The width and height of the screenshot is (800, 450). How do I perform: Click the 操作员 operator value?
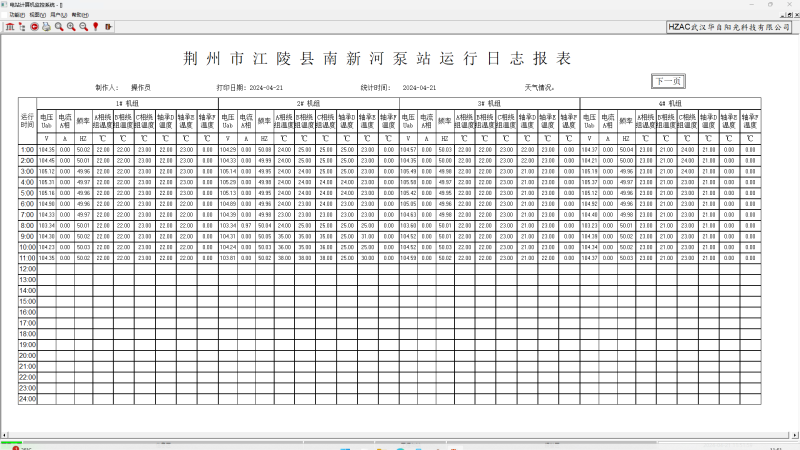pos(141,88)
